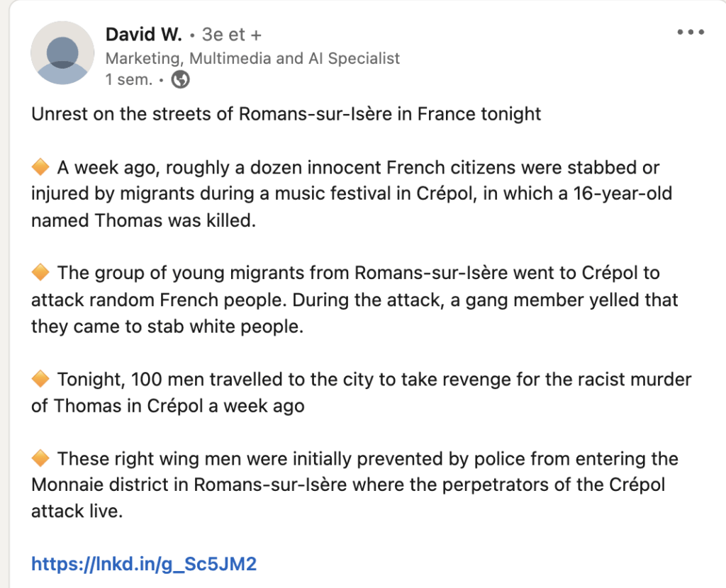Click the "3e et +" connection degree label
This screenshot has height=588, width=726.
(x=231, y=34)
